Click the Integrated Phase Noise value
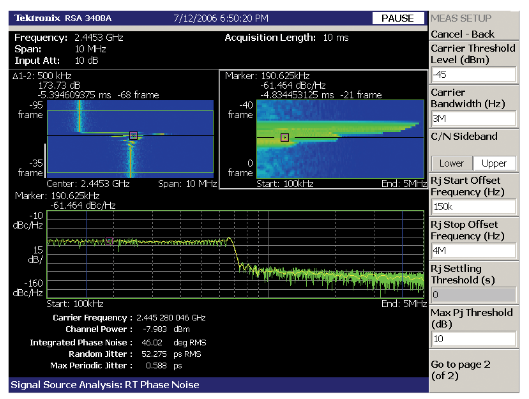The image size is (529, 399). point(152,343)
